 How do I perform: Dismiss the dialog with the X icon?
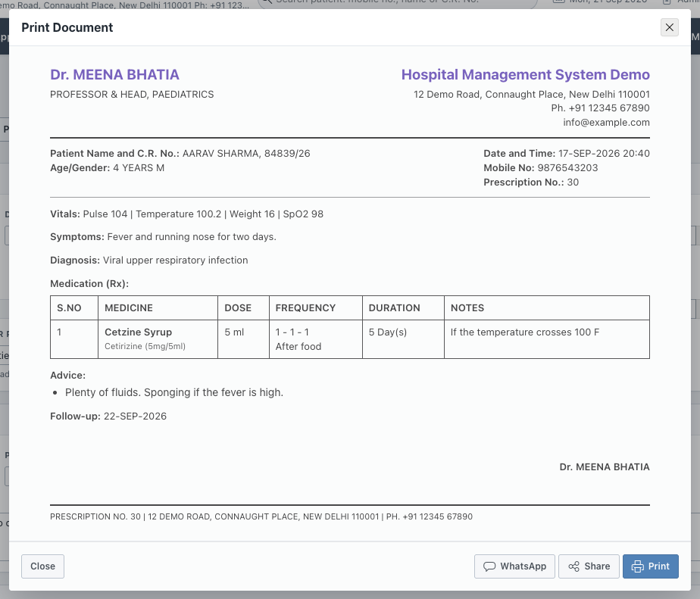point(669,27)
